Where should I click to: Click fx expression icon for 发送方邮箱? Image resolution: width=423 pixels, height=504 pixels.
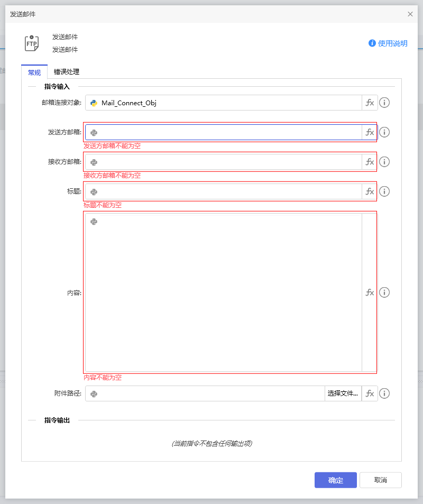coord(370,132)
